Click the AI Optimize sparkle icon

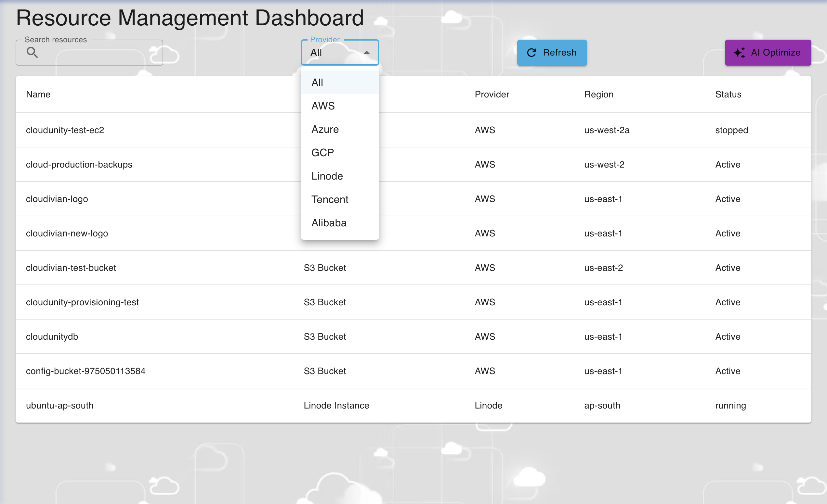click(x=740, y=53)
